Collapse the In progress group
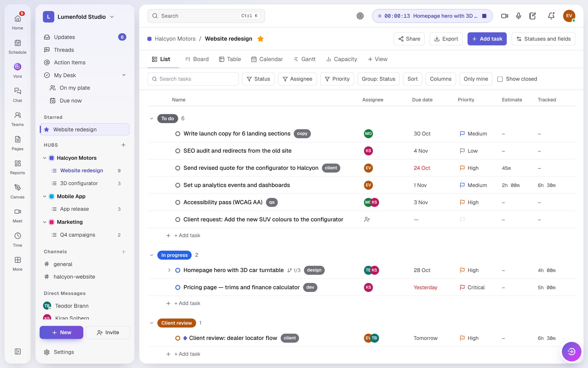588x368 pixels. coord(152,255)
